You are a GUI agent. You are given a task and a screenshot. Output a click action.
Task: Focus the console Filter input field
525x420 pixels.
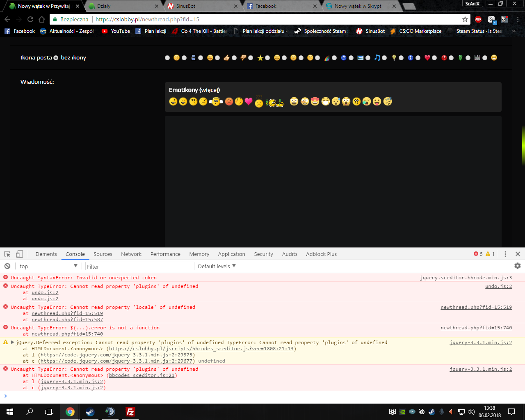(139, 266)
